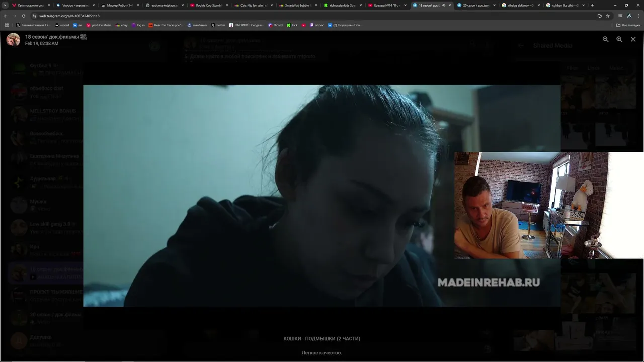
Task: Open the Hear the tracks bookmark
Action: [x=166, y=25]
